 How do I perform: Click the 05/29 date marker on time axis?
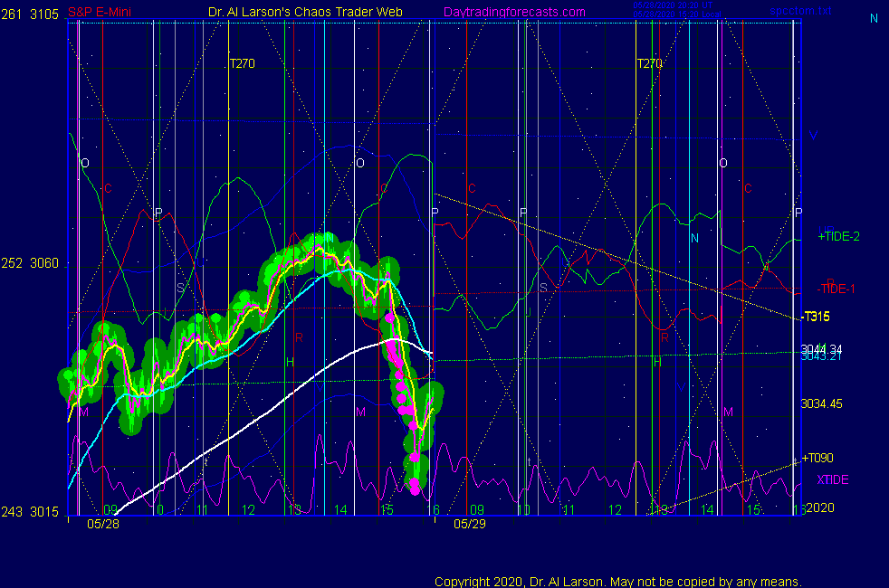[x=470, y=523]
